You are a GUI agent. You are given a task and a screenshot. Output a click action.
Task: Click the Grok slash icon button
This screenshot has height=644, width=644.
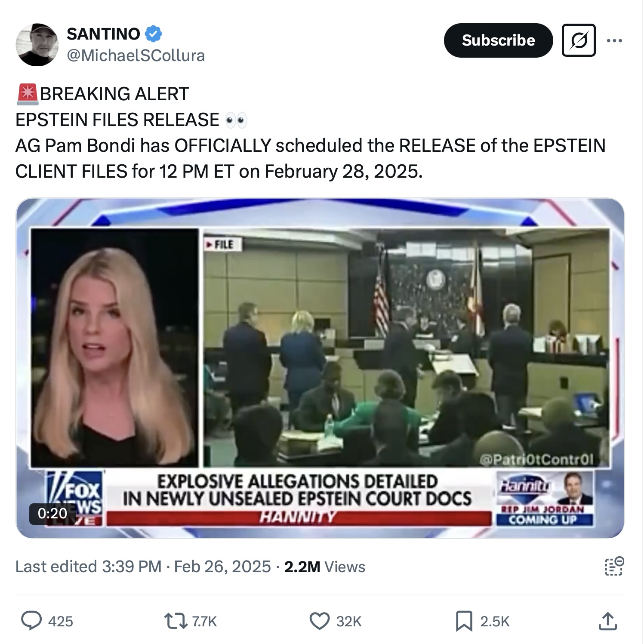coord(579,40)
